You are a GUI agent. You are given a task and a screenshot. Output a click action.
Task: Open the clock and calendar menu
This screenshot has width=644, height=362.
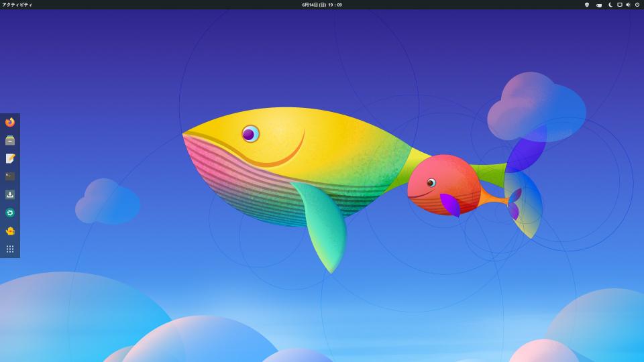322,5
